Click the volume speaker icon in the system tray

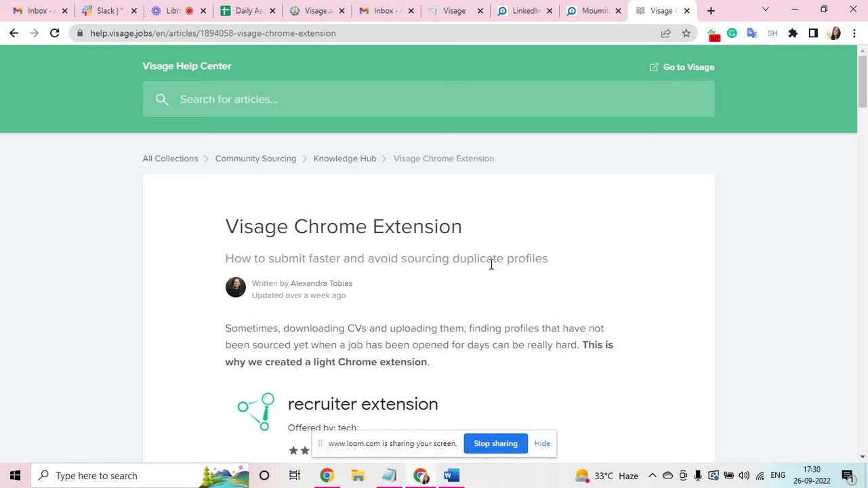[744, 476]
